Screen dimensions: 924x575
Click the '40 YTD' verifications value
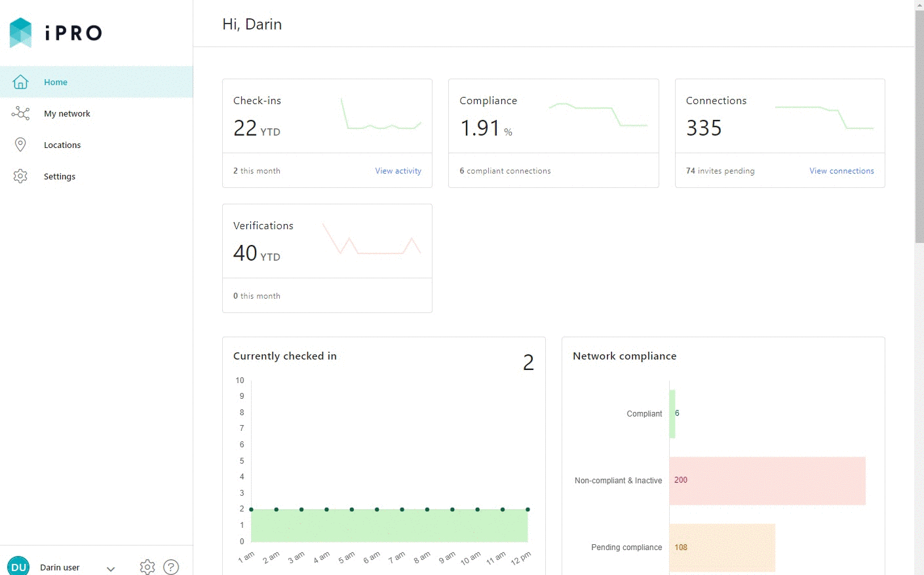click(x=257, y=253)
